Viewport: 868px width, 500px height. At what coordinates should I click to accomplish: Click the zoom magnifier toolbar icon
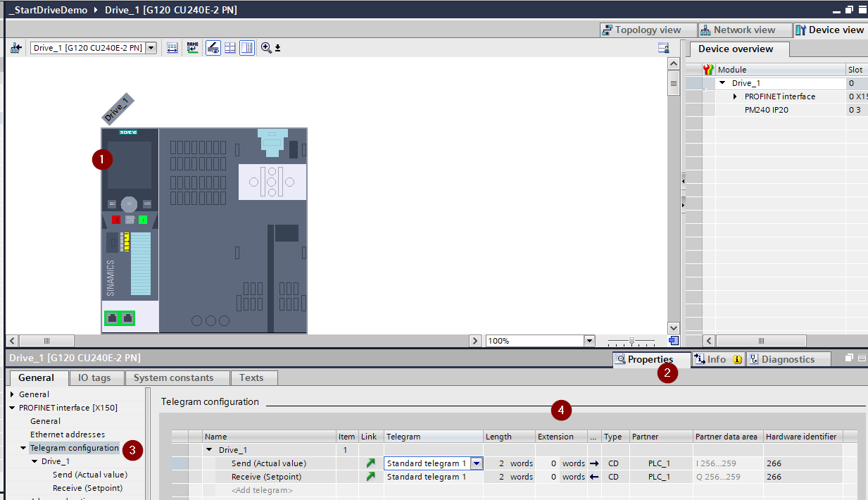266,48
